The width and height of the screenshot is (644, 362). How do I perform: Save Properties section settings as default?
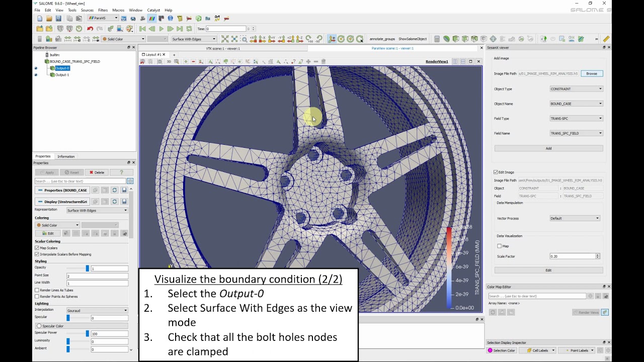124,190
